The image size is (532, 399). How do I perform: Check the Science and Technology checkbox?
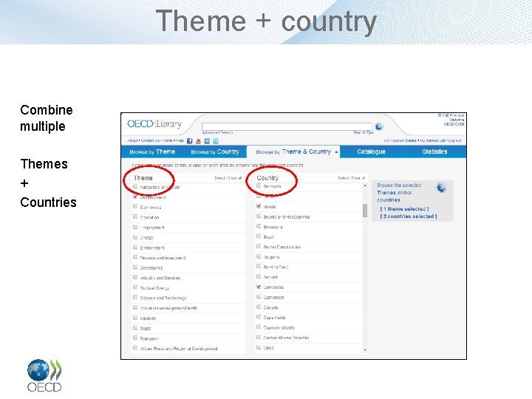135,298
